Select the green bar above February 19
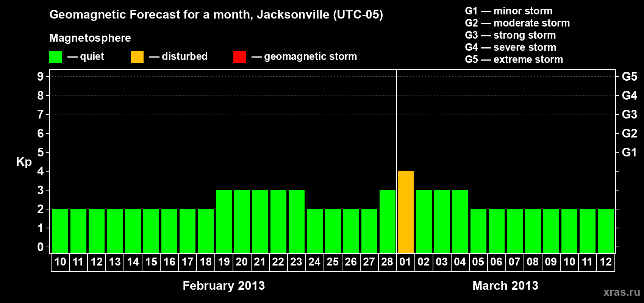644x303 pixels. [x=224, y=221]
